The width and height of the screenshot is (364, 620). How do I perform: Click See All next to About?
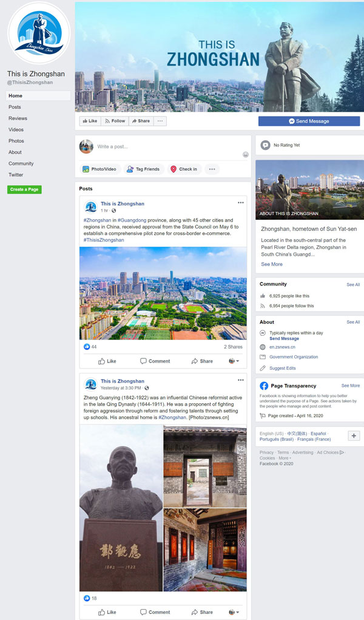click(353, 322)
